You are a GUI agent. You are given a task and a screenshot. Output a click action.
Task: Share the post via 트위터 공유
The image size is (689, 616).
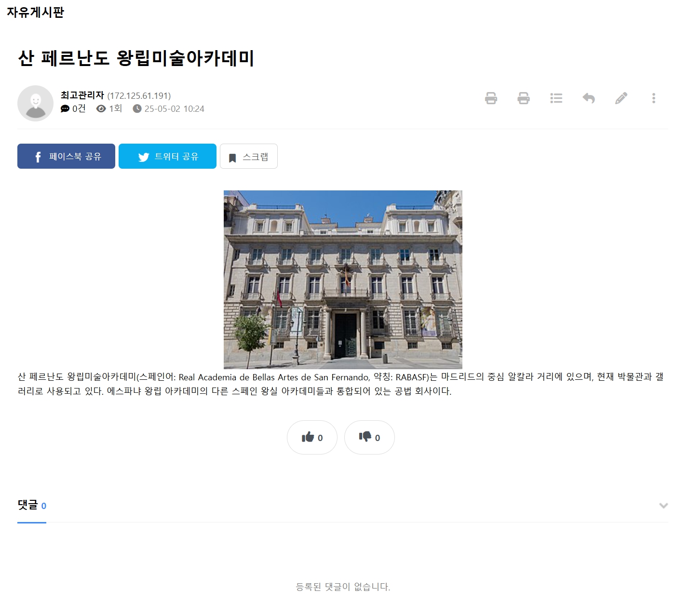point(167,156)
